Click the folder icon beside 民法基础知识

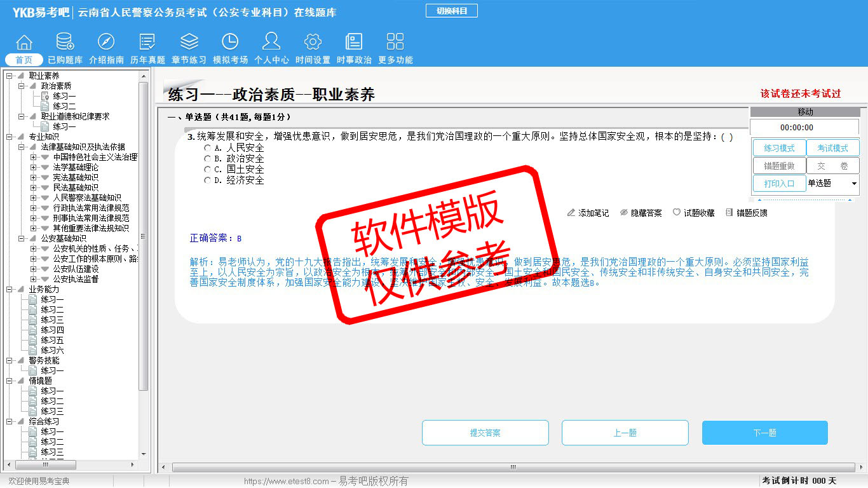pos(45,187)
